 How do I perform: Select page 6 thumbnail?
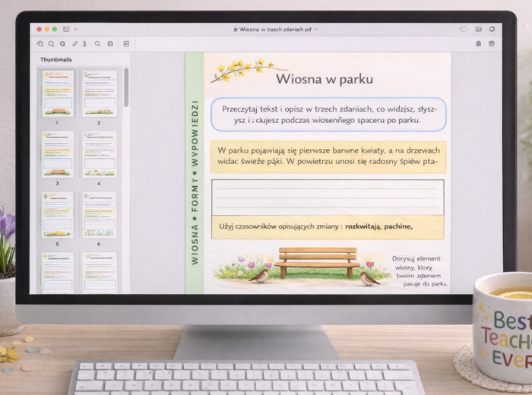coord(100,215)
